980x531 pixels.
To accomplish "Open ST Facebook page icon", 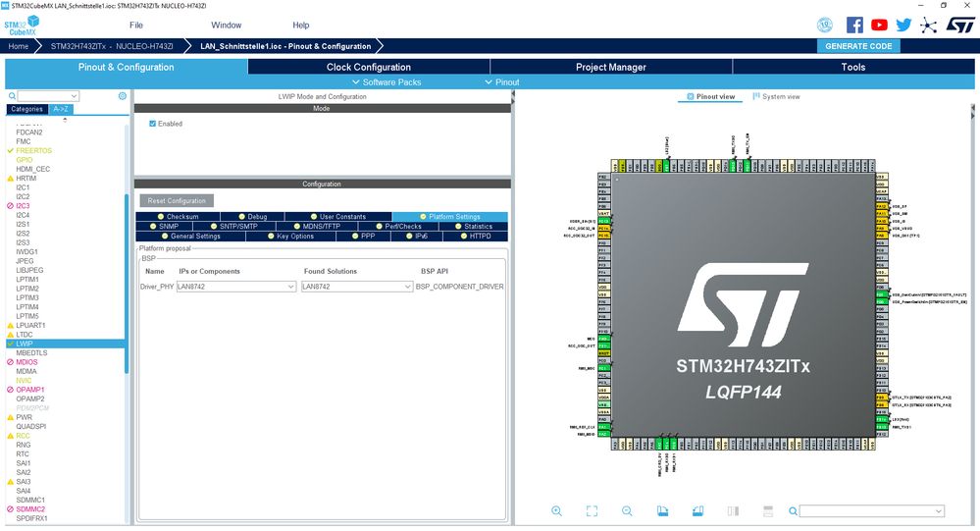I will tap(854, 25).
